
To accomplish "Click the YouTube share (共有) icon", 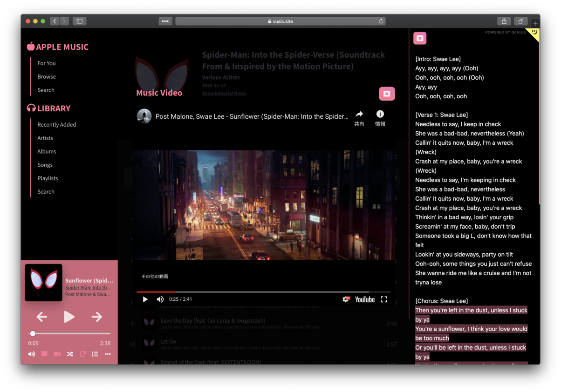I will click(359, 118).
